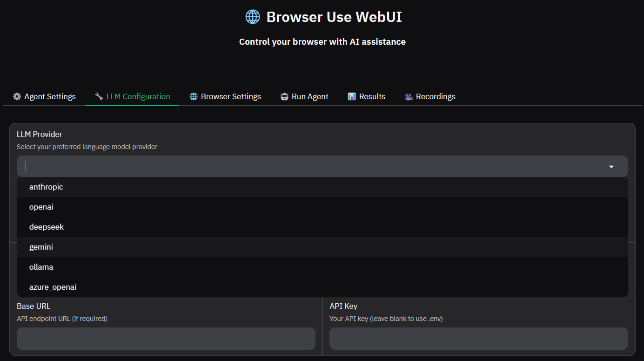Pick deepseek as the LLM provider
644x361 pixels.
coord(322,227)
